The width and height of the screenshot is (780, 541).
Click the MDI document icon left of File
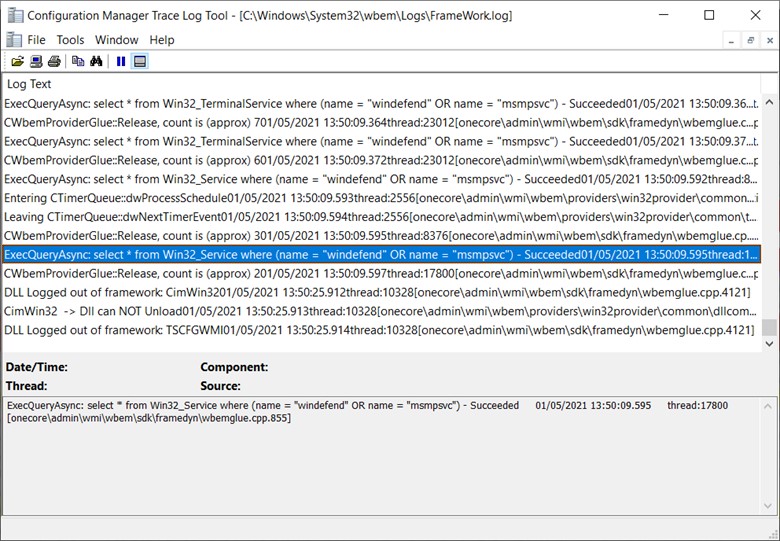13,40
